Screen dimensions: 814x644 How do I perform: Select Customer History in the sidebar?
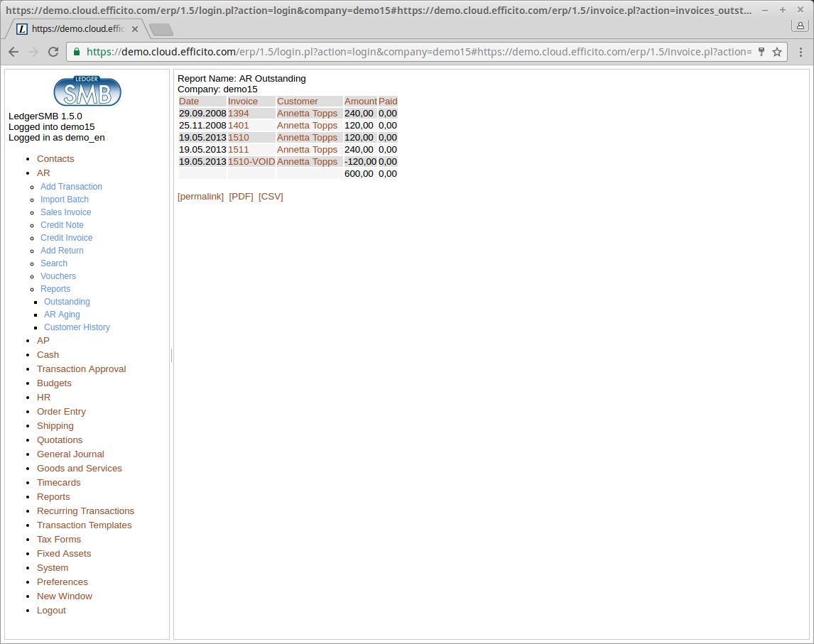click(77, 327)
